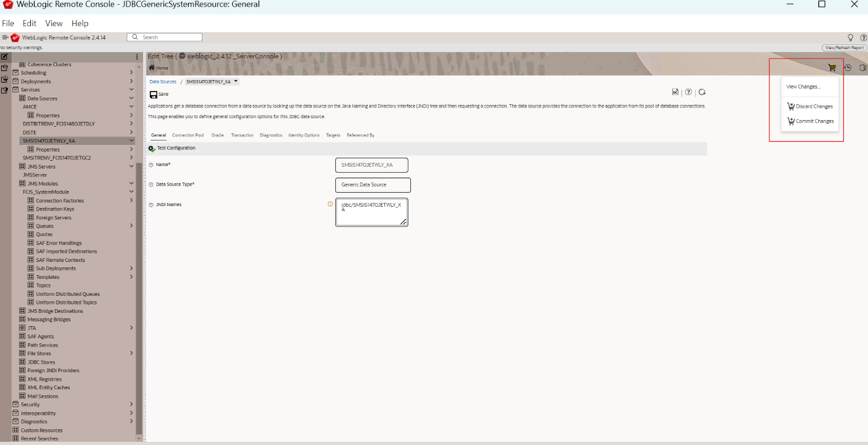Select the fourth left sidebar perspective icon
Screen dimensions: 868x445
coord(4,90)
